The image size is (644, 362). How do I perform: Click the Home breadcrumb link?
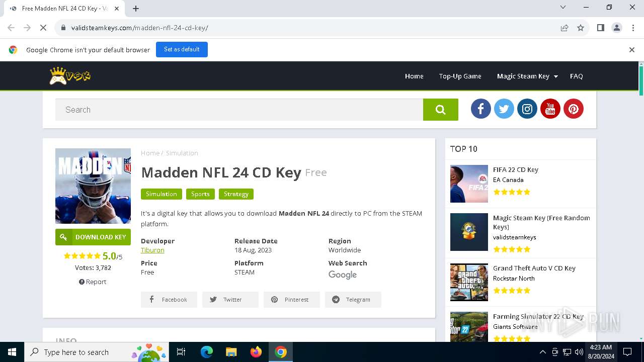pos(150,153)
